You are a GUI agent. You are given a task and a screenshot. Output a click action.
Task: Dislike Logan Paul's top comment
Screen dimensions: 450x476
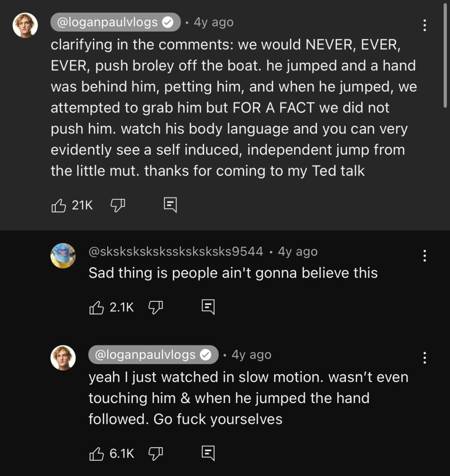click(x=117, y=205)
